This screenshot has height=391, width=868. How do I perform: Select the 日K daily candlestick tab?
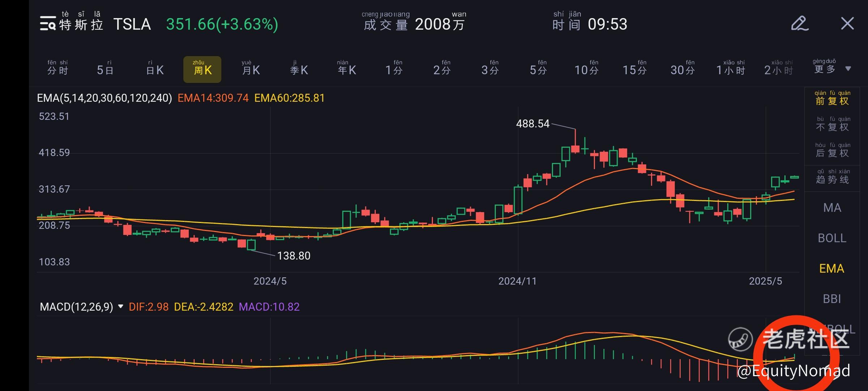pos(155,68)
